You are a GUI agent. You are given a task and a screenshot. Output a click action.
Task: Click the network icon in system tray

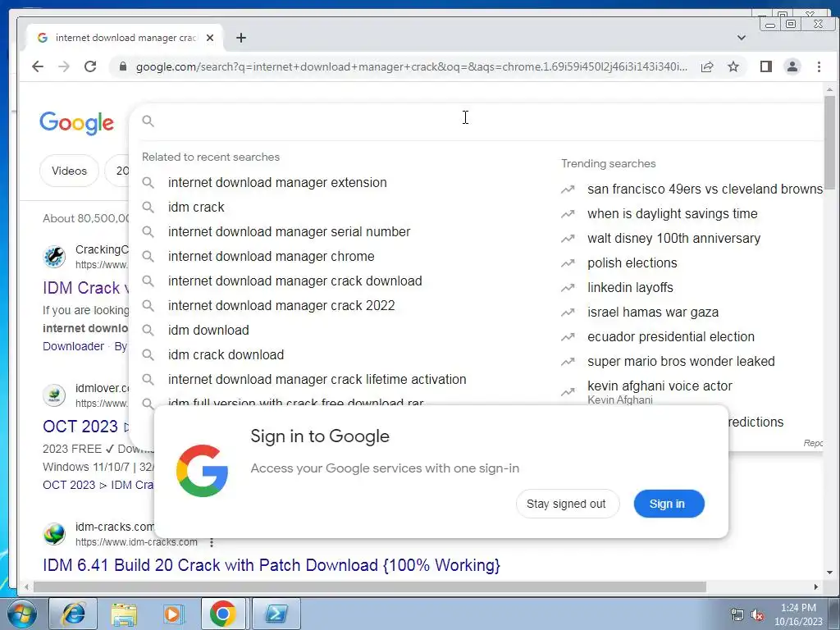[x=737, y=614]
